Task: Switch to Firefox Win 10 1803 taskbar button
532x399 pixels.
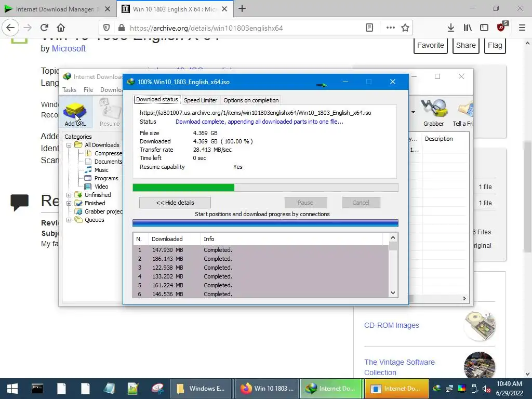Action: pos(267,389)
